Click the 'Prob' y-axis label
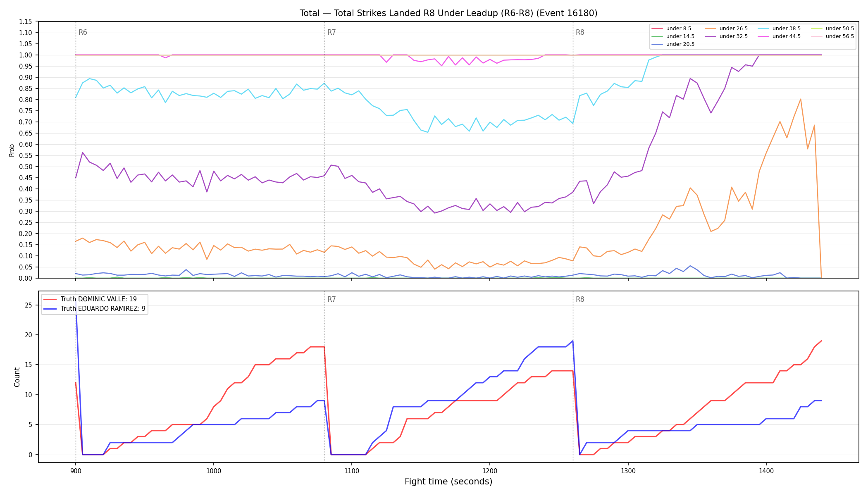This screenshot has width=868, height=496. pos(12,150)
